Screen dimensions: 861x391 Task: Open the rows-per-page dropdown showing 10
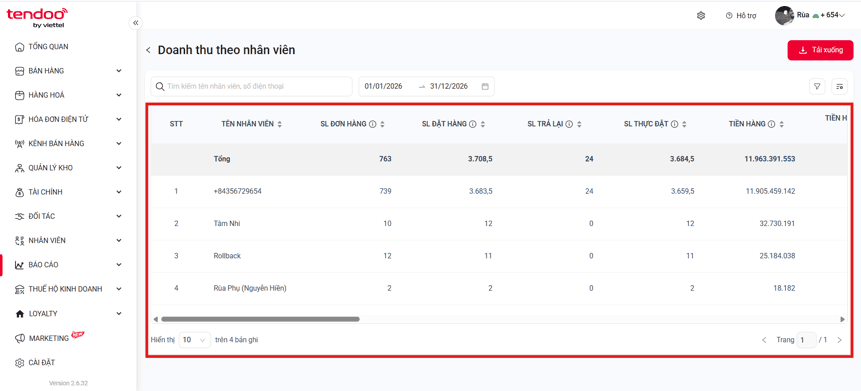(195, 340)
